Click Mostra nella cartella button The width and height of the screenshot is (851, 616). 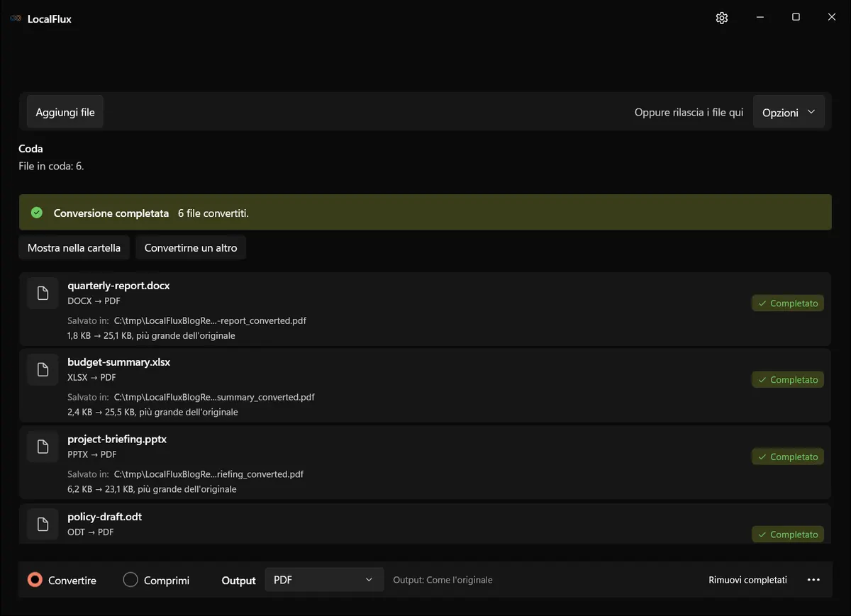pyautogui.click(x=74, y=248)
